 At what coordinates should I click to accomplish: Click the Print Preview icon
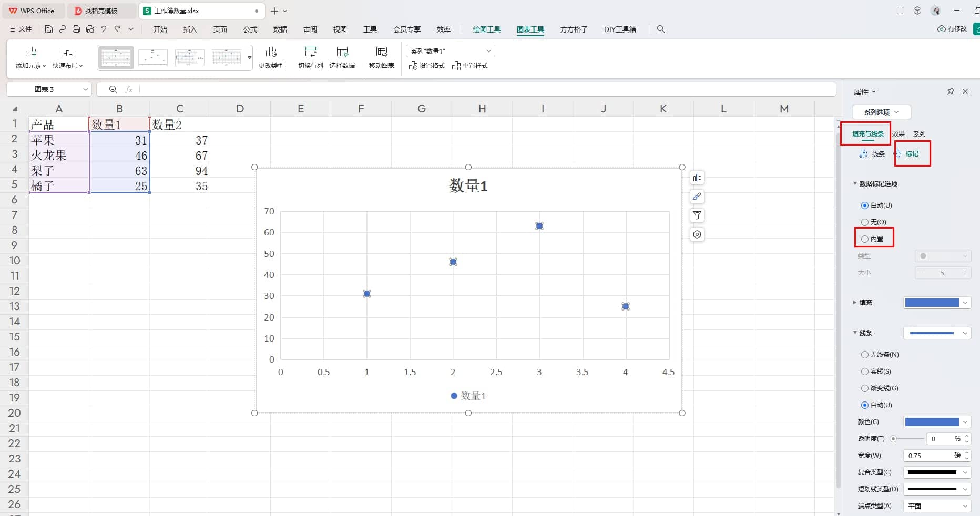coord(90,29)
